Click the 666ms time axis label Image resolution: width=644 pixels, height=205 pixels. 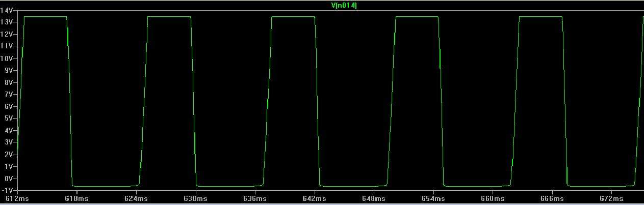[x=553, y=198]
